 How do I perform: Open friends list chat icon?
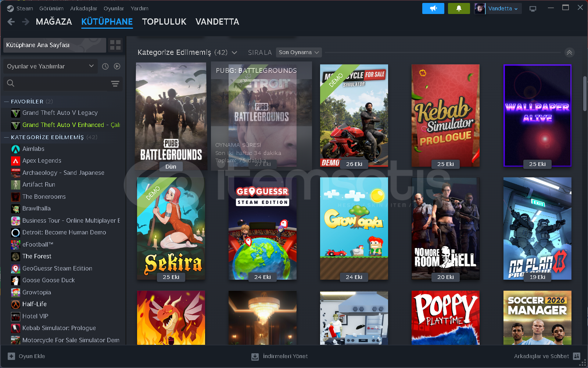click(577, 356)
